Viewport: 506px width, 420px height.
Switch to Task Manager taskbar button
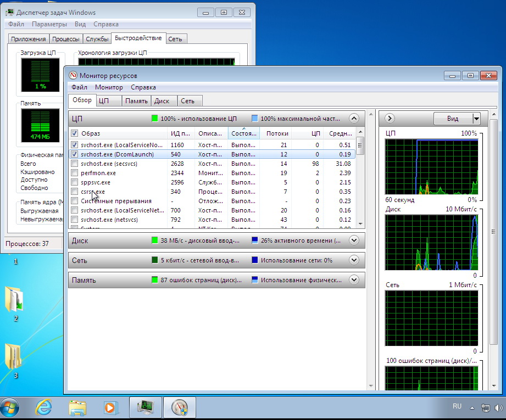coord(145,407)
